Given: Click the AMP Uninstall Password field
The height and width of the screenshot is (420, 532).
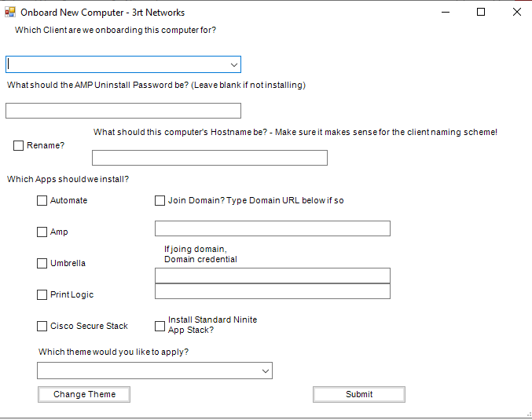Looking at the screenshot, I should [x=123, y=111].
